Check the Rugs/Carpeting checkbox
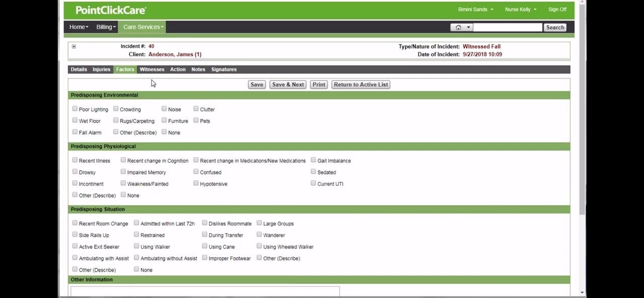Viewport: 644px width, 298px height. coord(116,120)
